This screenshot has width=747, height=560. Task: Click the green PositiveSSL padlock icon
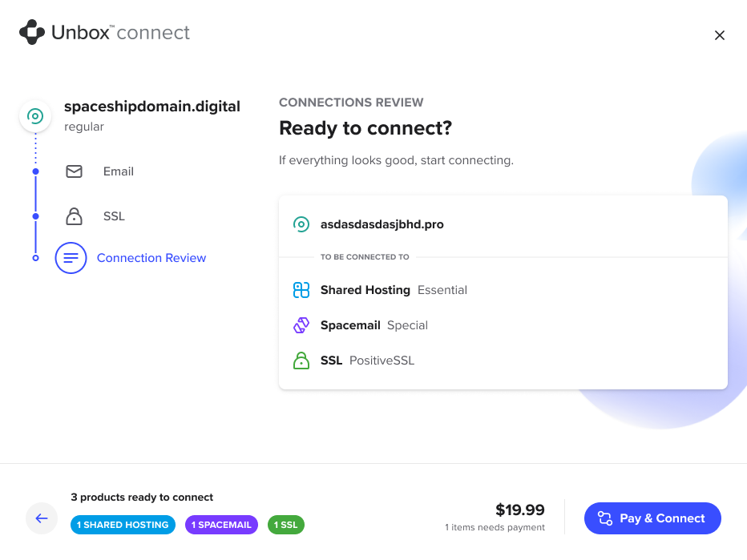pos(301,361)
